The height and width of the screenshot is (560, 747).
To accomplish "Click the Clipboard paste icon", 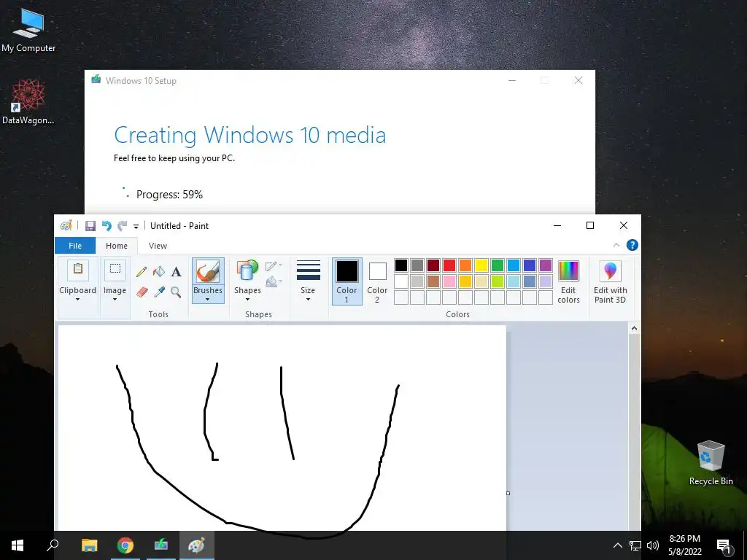I will (77, 270).
